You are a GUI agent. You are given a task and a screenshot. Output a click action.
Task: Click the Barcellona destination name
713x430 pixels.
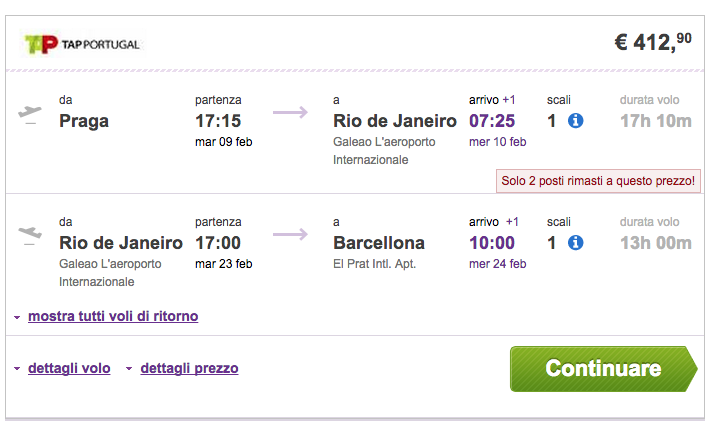(379, 243)
